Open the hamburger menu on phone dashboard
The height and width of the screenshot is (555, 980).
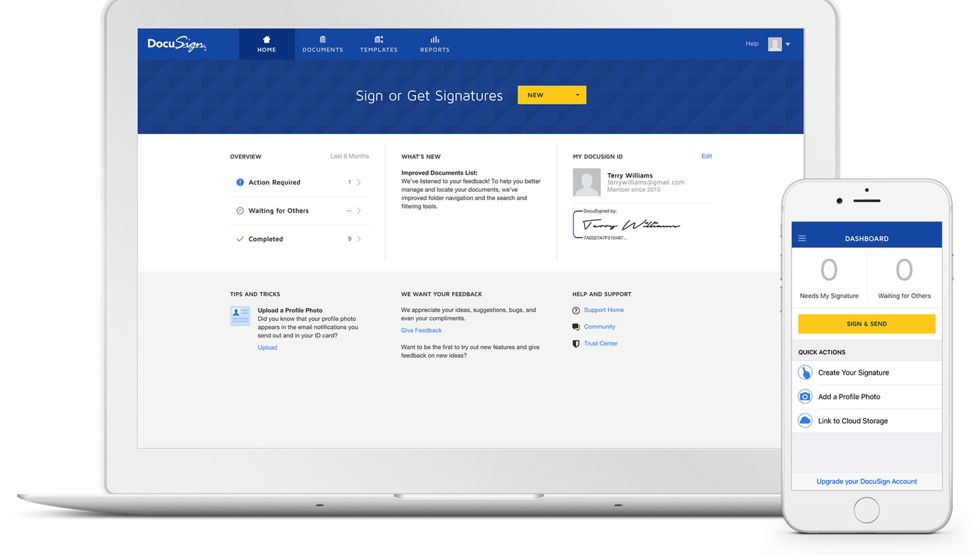(802, 238)
